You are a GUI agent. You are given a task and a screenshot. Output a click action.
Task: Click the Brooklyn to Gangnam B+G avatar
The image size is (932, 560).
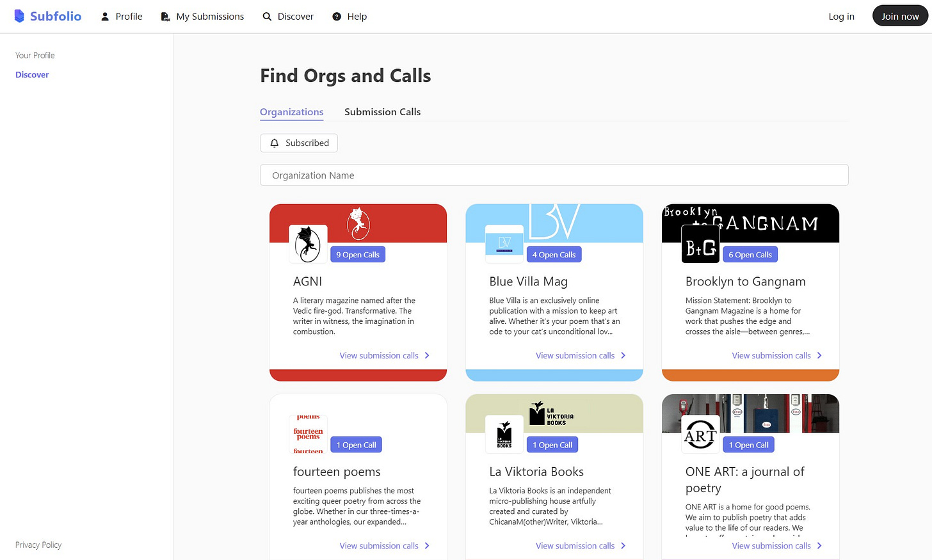[700, 244]
